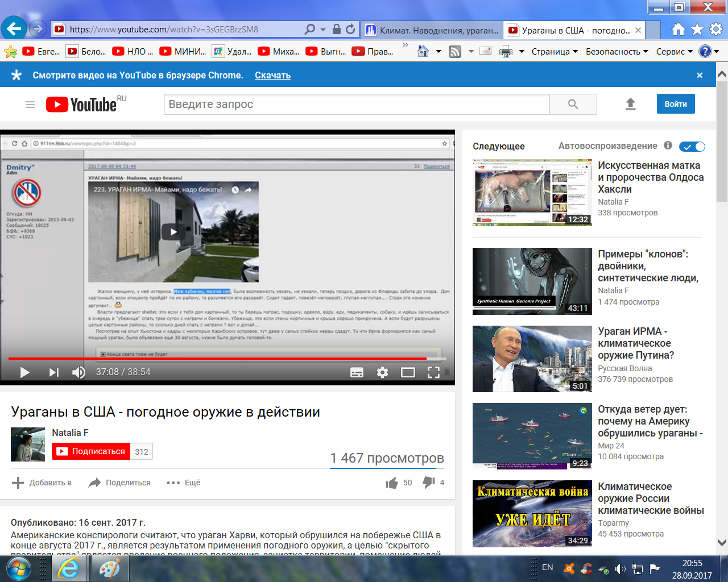The width and height of the screenshot is (728, 582).
Task: Switch to theater mode in player
Action: (x=408, y=372)
